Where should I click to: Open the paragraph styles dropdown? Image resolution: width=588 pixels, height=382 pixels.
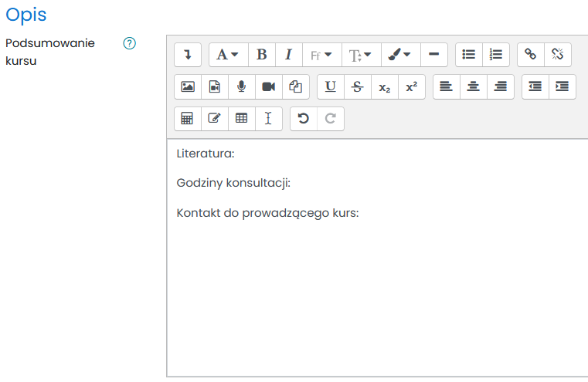pos(228,55)
